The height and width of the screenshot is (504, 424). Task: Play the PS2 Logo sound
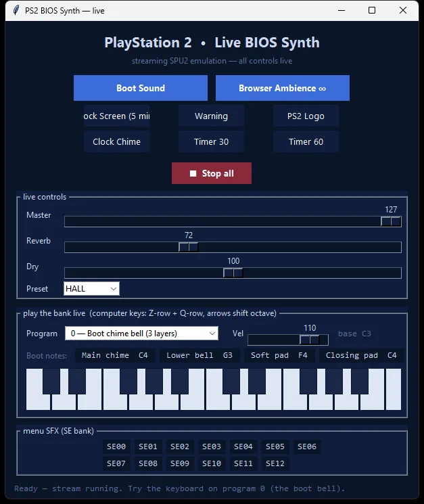306,116
